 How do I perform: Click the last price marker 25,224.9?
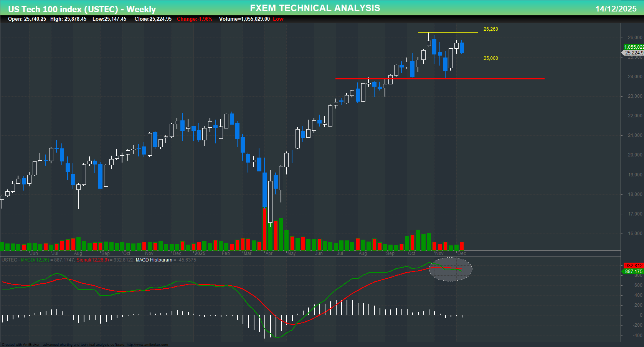(632, 53)
